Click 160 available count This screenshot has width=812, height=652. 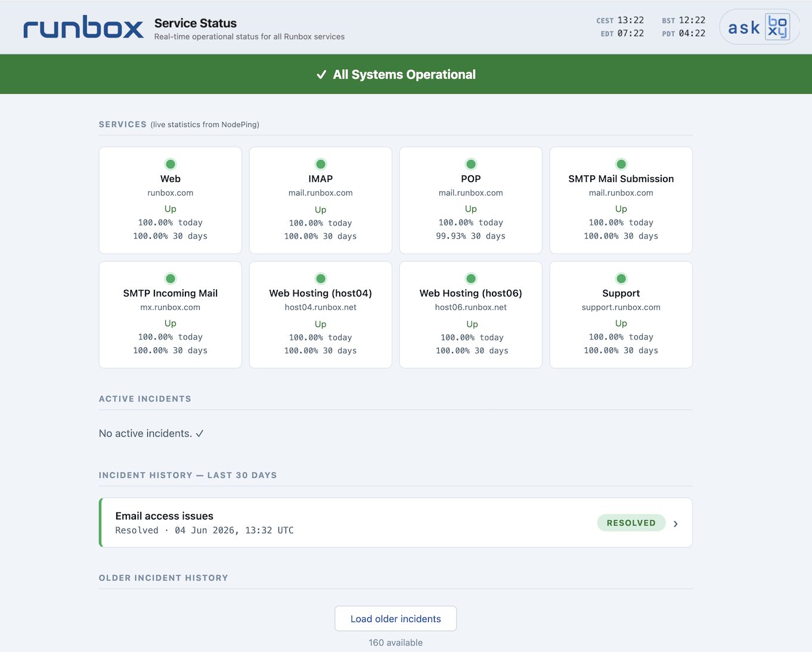396,642
